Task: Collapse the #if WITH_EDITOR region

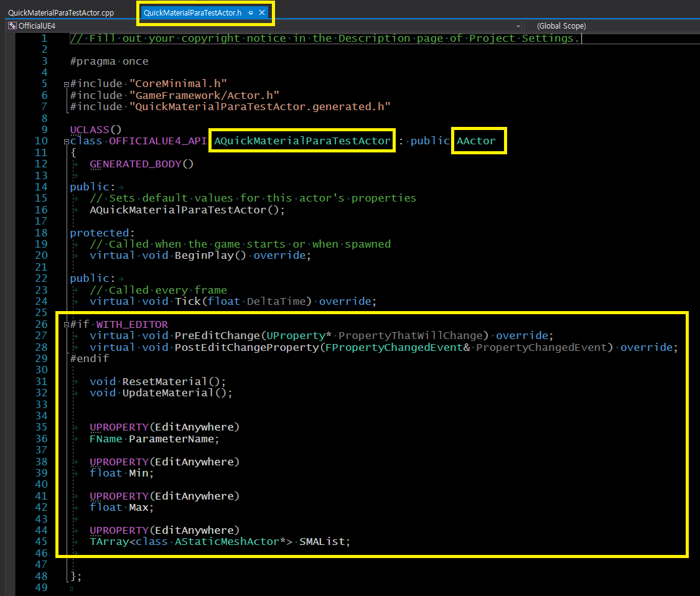Action: pos(67,325)
